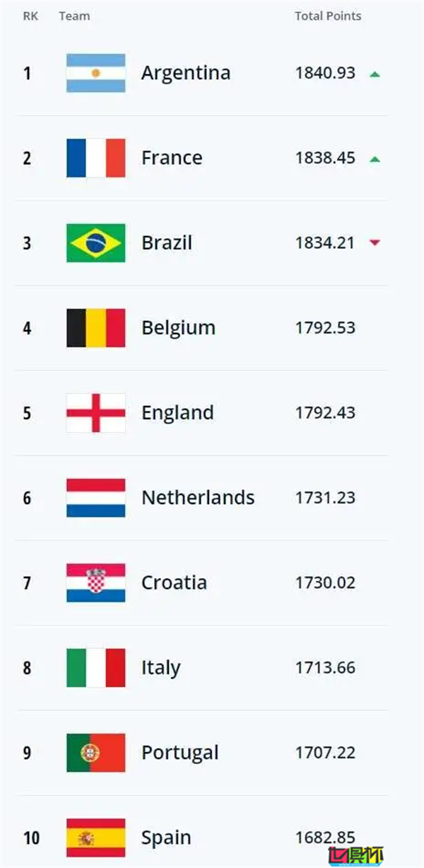Screen dimensions: 424x868
Task: Click the Belgium flag icon
Action: 96,328
